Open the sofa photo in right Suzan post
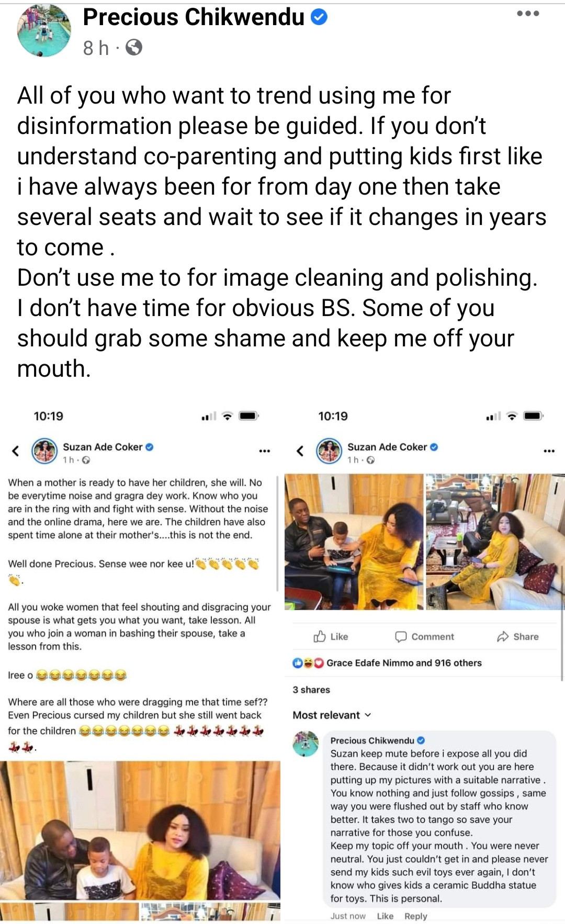 click(495, 542)
